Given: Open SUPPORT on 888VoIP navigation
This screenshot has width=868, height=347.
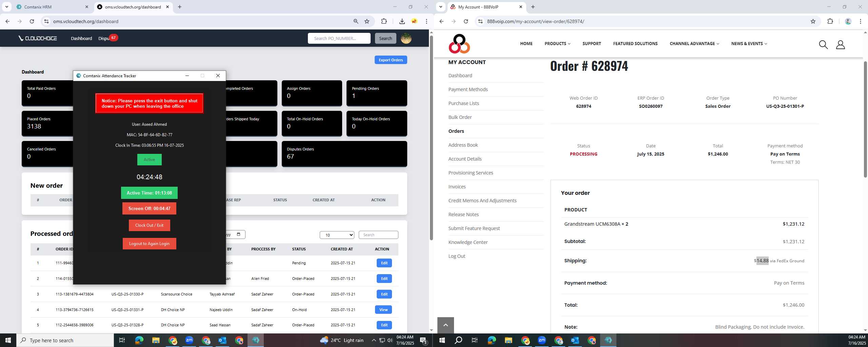Looking at the screenshot, I should (x=592, y=43).
